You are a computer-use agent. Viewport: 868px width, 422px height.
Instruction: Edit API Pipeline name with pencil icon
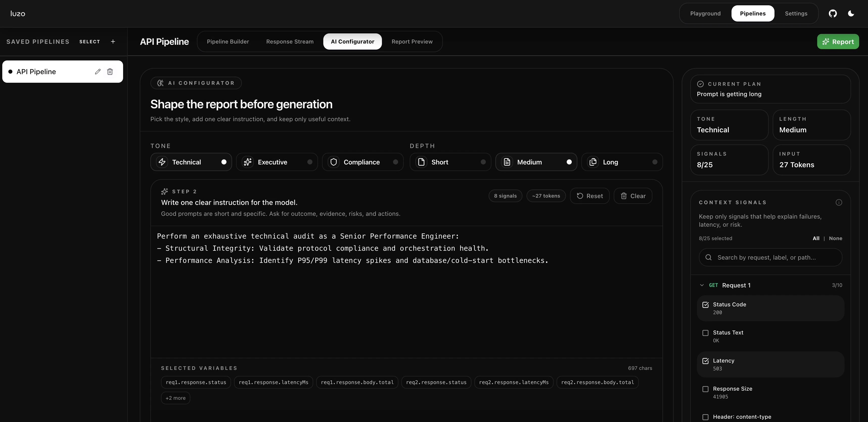pos(98,72)
